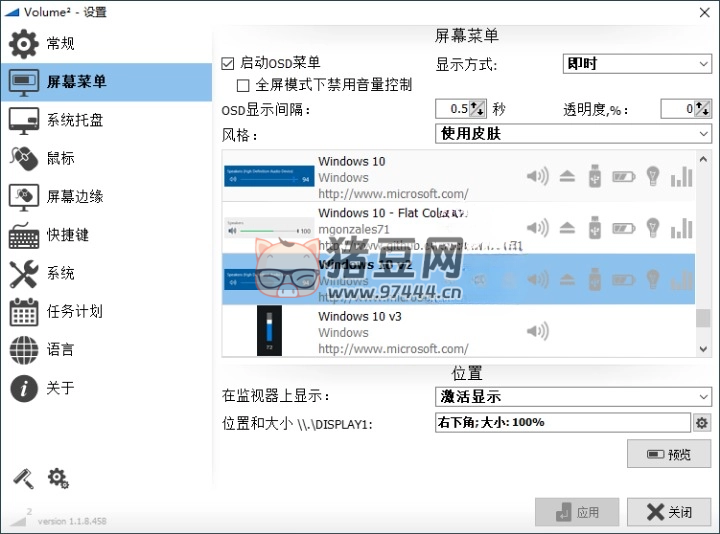720x534 pixels.
Task: Open the 鼠标 settings page
Action: (x=60, y=158)
